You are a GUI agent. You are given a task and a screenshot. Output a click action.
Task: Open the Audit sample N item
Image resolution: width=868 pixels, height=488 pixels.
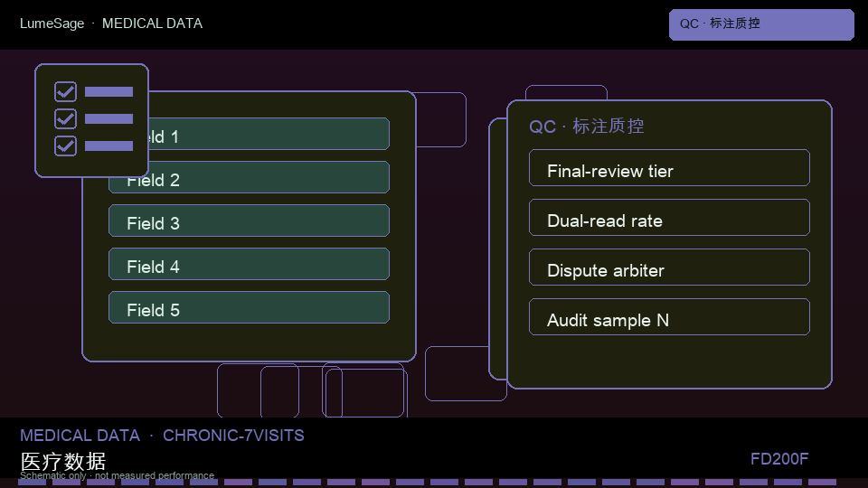click(669, 317)
